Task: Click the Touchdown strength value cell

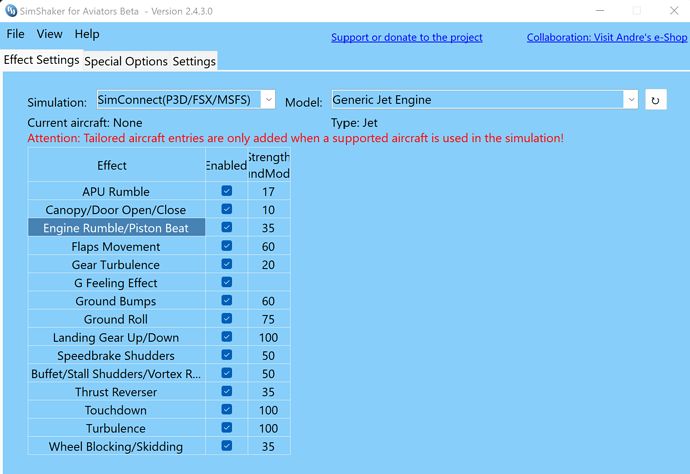Action: point(268,410)
